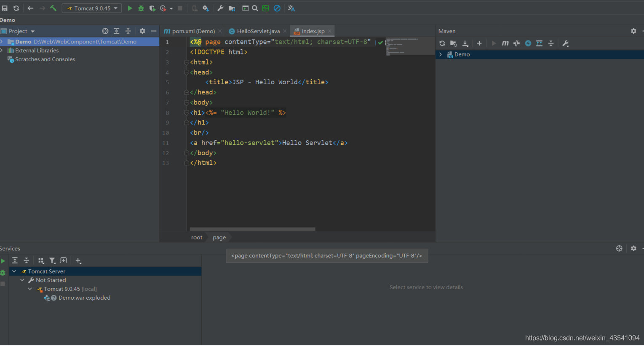The image size is (644, 346).
Task: Expand the External Libraries node
Action: 2,51
